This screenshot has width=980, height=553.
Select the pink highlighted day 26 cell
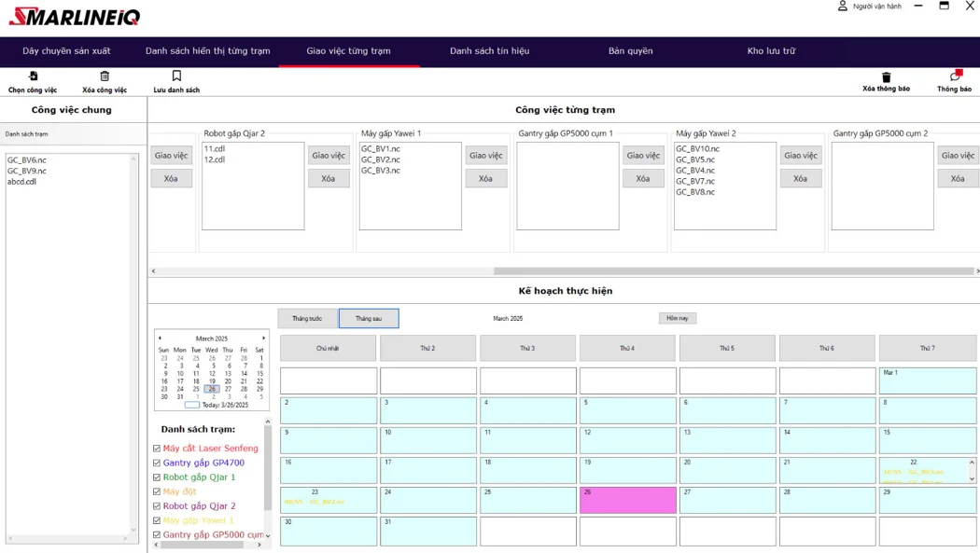tap(627, 501)
